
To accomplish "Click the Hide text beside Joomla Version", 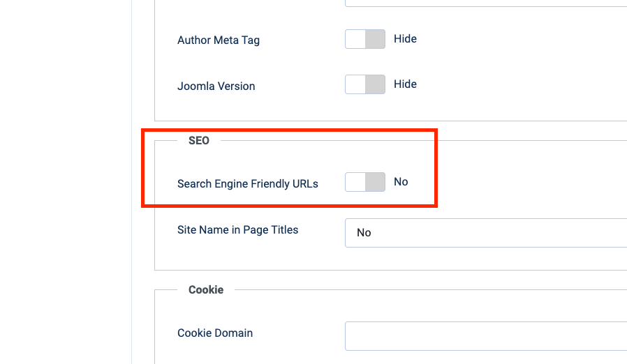I will pyautogui.click(x=405, y=84).
